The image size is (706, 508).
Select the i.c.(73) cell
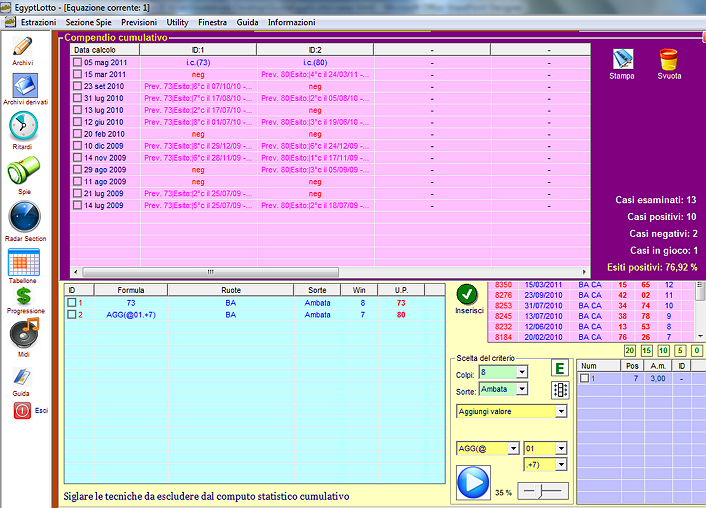click(x=198, y=62)
